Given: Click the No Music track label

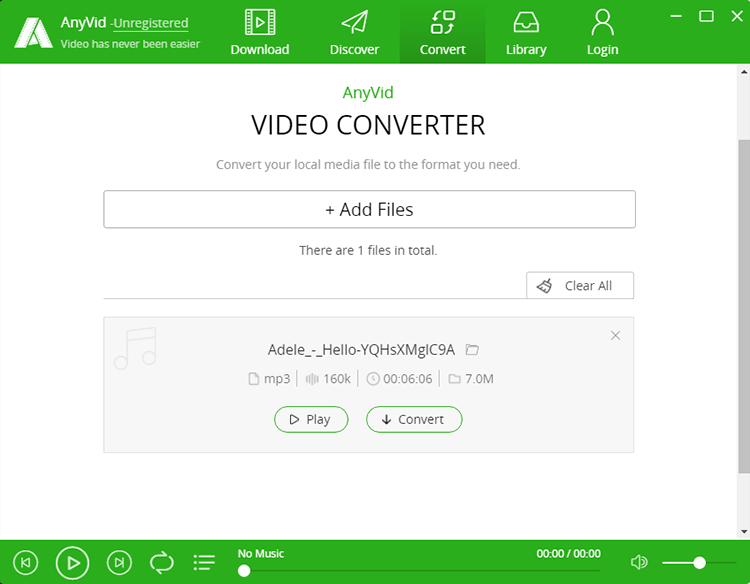Looking at the screenshot, I should pyautogui.click(x=261, y=553).
